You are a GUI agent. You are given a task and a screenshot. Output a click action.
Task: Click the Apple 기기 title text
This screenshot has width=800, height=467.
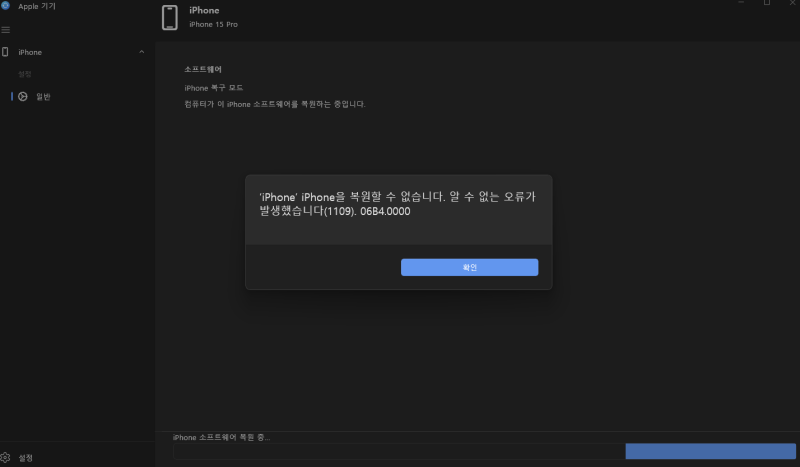pos(37,6)
